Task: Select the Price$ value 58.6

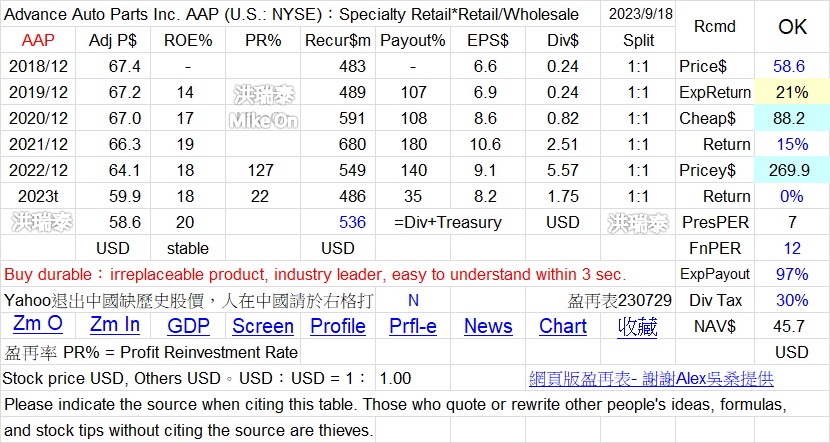Action: click(x=792, y=66)
